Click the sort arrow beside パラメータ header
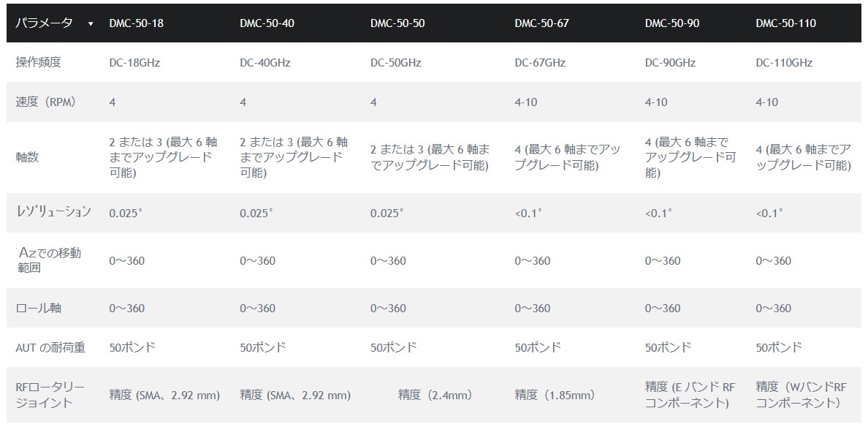The image size is (868, 427). click(91, 23)
